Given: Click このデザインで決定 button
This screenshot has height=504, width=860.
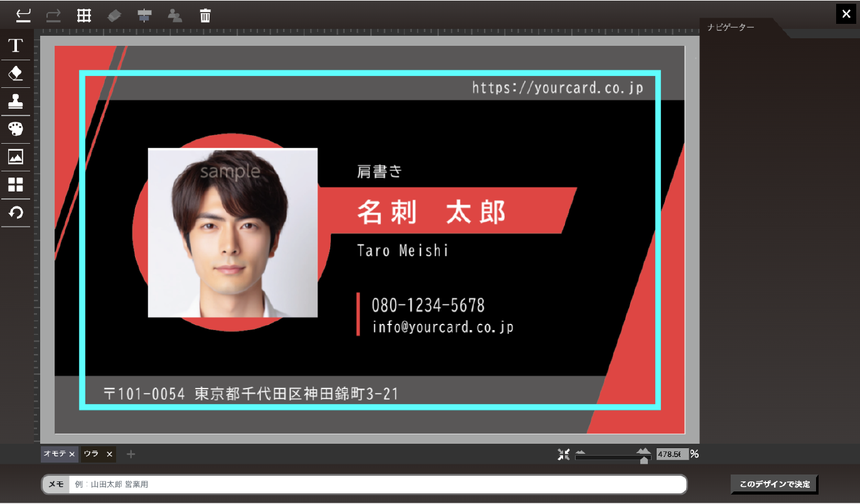Looking at the screenshot, I should coord(775,485).
